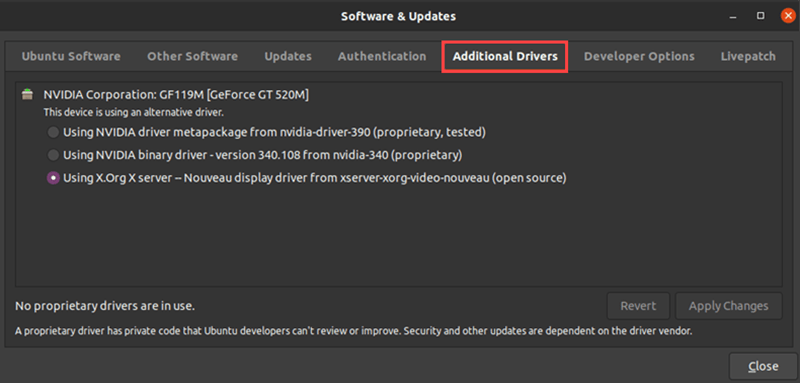The image size is (800, 383).
Task: Switch to Developer Options tab
Action: click(639, 56)
